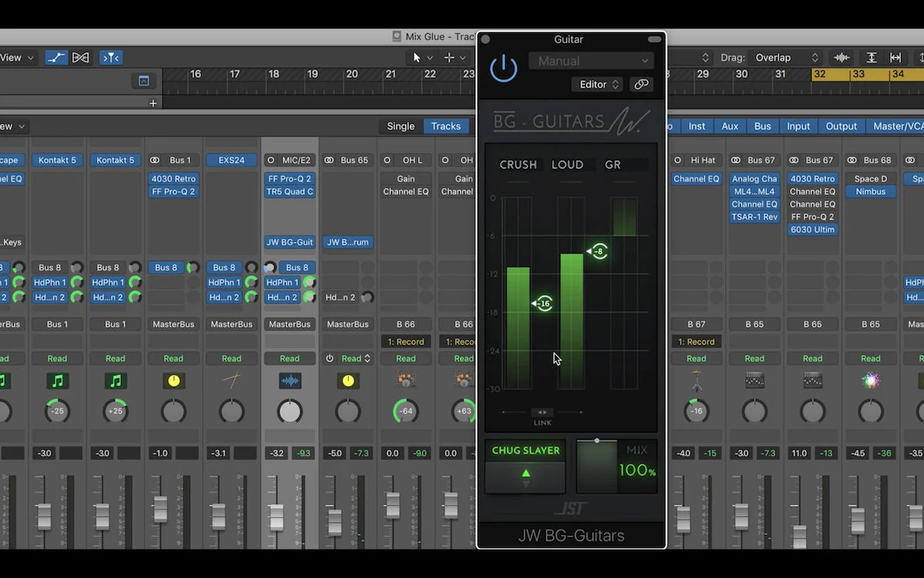Click the CRUSH label in plugin
Viewport: 924px width, 578px height.
pyautogui.click(x=518, y=165)
